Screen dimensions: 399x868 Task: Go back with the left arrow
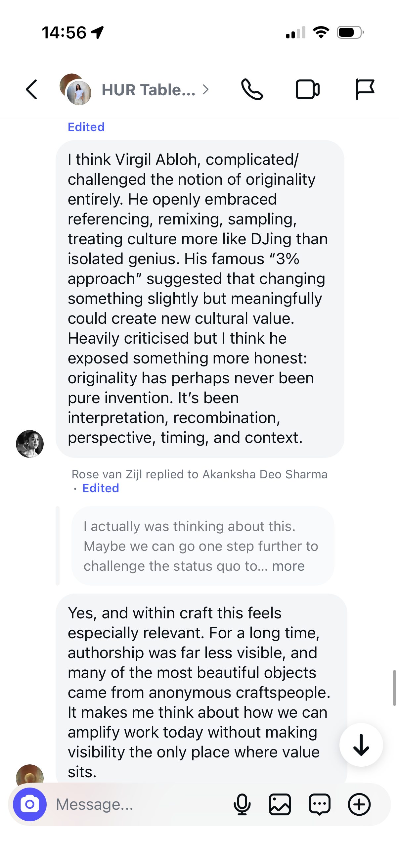(31, 90)
